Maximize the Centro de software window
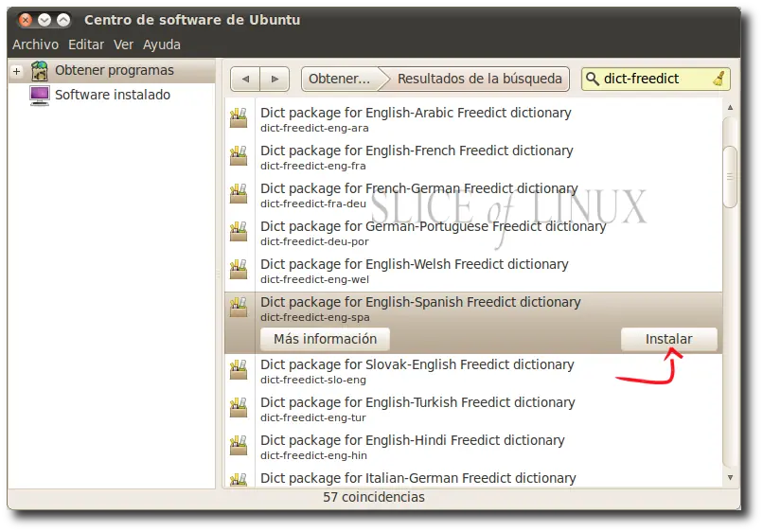Viewport: 763px width, 532px height. (63, 20)
